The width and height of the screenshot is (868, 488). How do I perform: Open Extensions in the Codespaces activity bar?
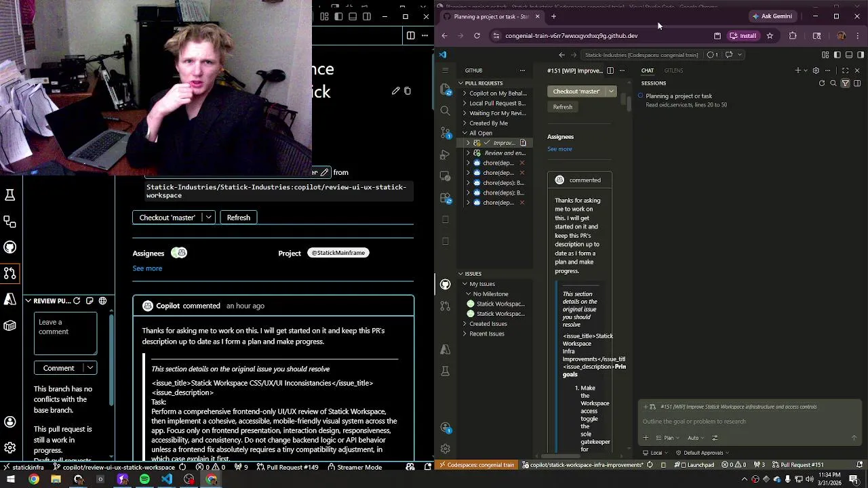coord(445,198)
